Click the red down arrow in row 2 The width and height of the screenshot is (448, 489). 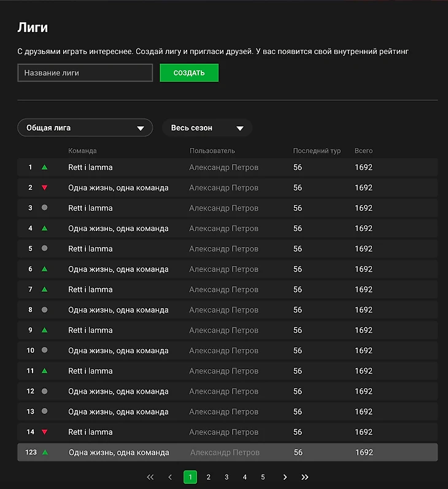tap(44, 187)
